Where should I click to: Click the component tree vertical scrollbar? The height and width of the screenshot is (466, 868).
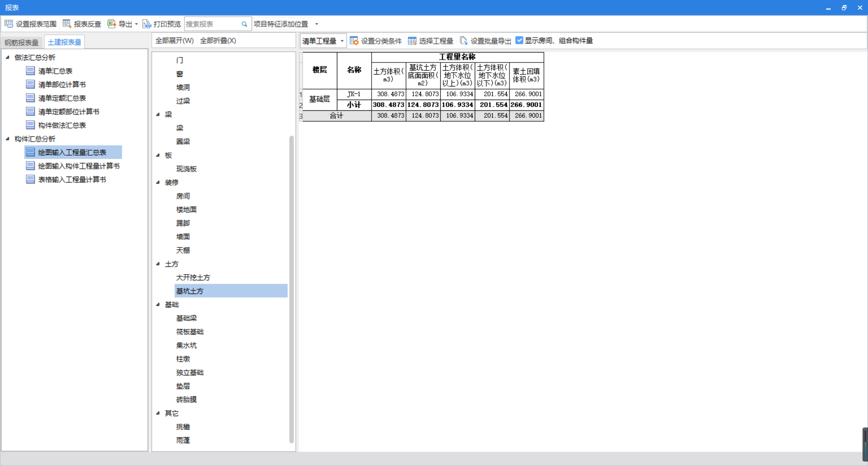pos(292,290)
